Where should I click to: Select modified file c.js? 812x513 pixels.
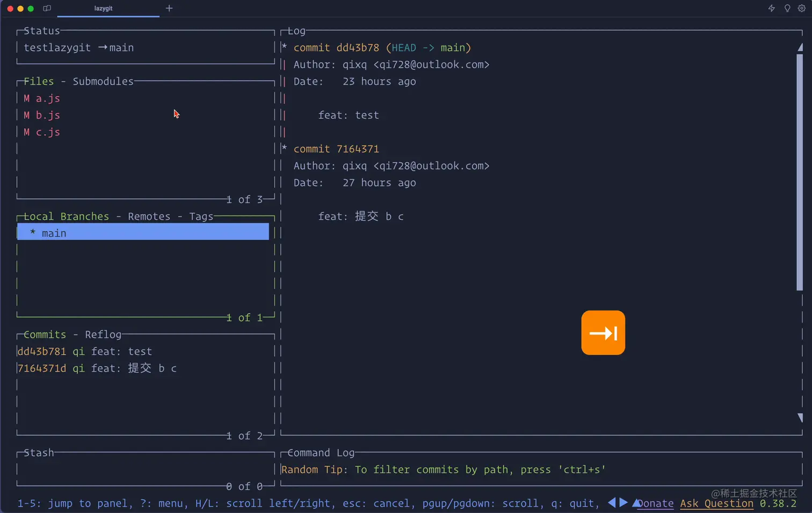point(42,132)
